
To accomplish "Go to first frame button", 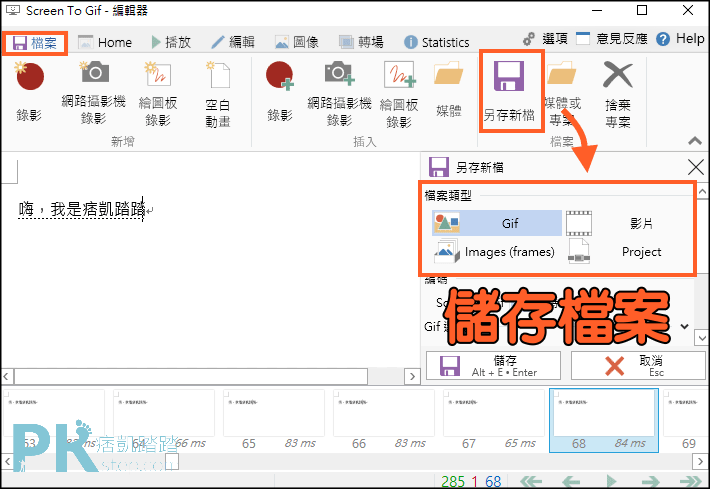I will pos(531,481).
